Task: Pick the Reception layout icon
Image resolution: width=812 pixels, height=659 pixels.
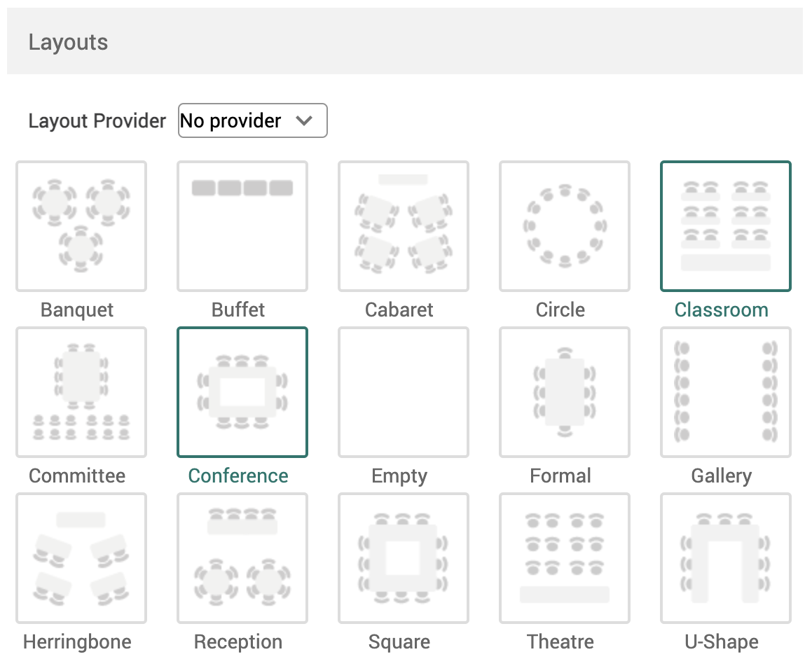Action: click(x=242, y=558)
